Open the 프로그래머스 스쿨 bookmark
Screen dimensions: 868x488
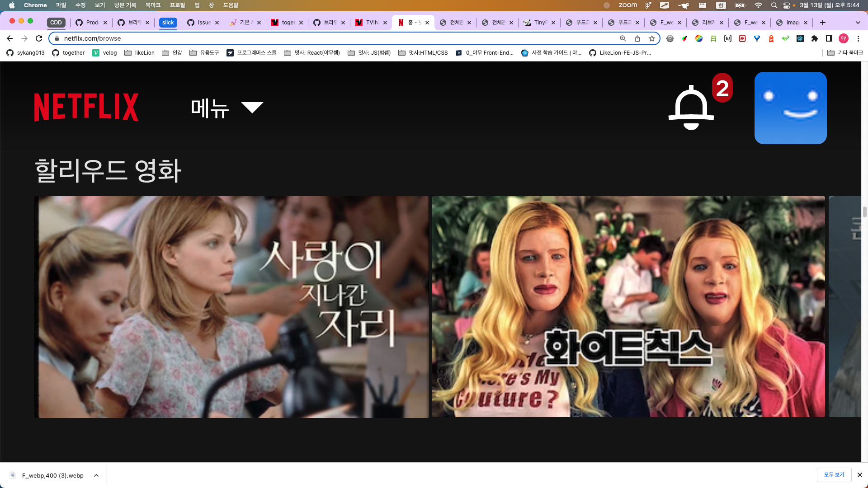pyautogui.click(x=251, y=53)
